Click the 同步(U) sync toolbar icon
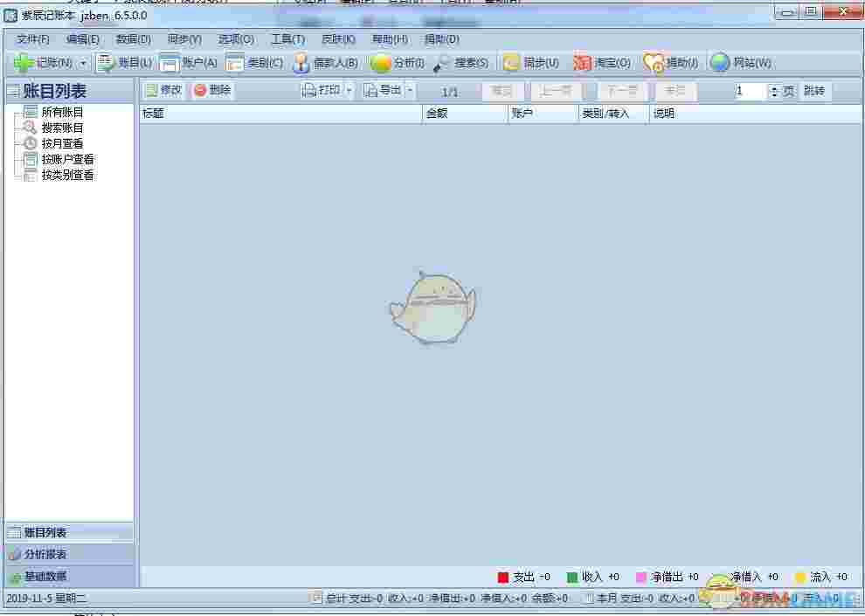 (x=511, y=63)
